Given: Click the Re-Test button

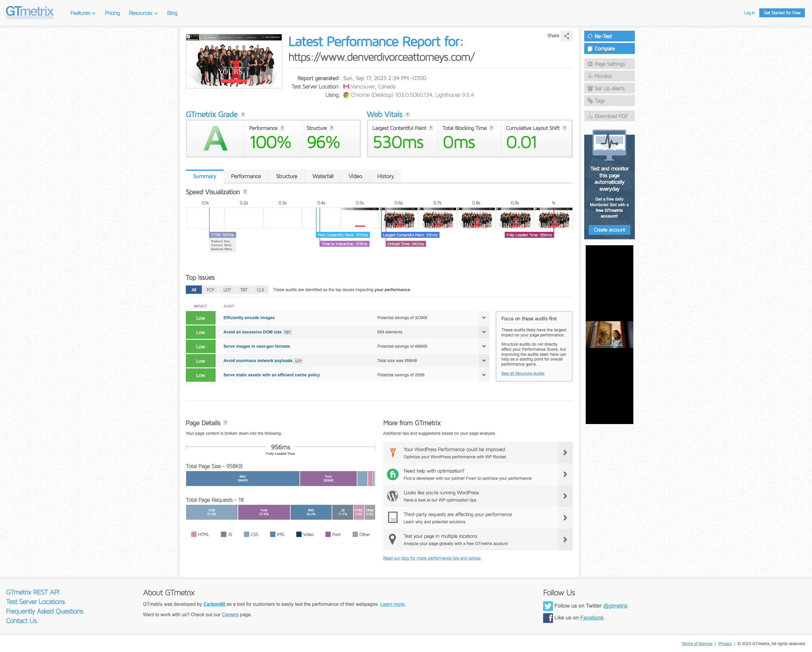Looking at the screenshot, I should 609,36.
